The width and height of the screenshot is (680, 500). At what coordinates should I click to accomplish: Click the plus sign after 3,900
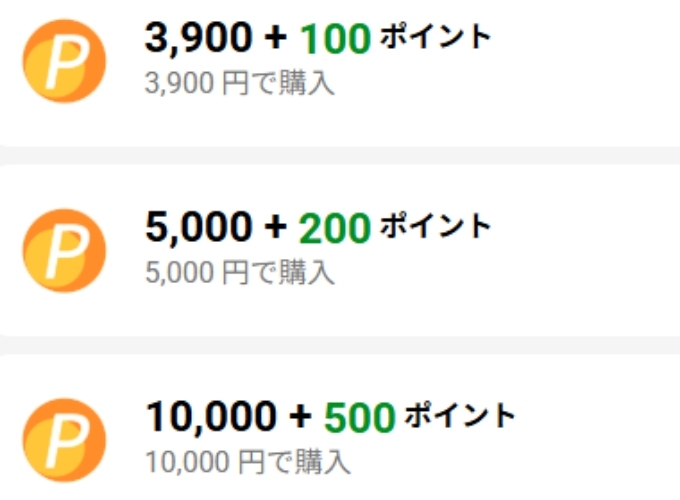coord(275,40)
